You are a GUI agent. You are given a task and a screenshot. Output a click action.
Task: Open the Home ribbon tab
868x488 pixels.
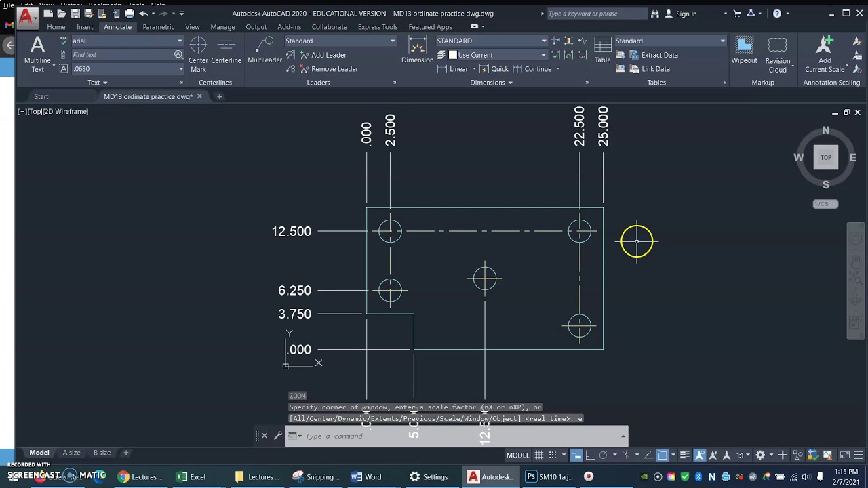click(x=56, y=27)
